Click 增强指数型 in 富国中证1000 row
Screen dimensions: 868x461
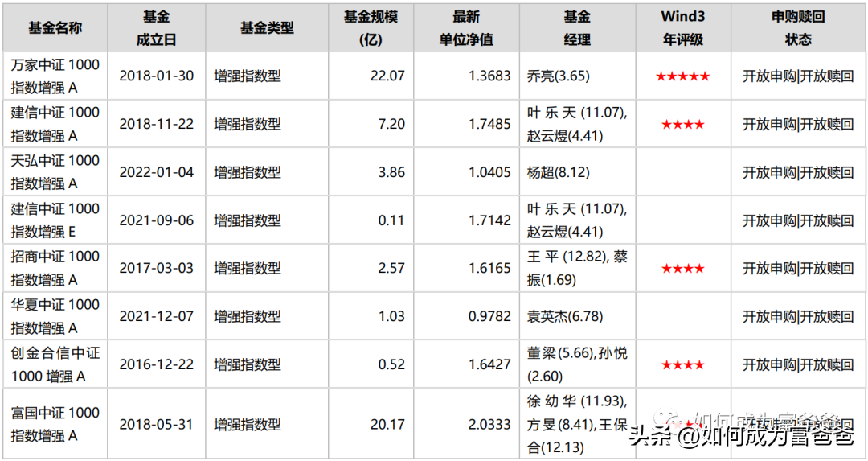pos(248,425)
